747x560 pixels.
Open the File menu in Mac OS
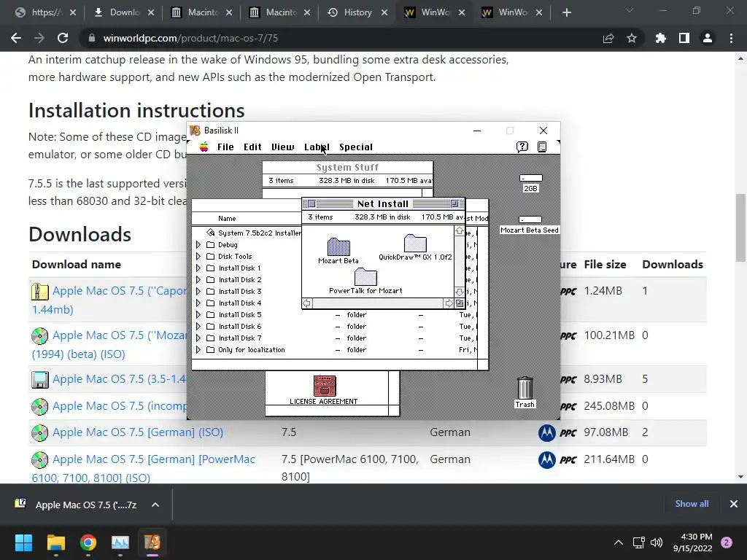pos(225,147)
